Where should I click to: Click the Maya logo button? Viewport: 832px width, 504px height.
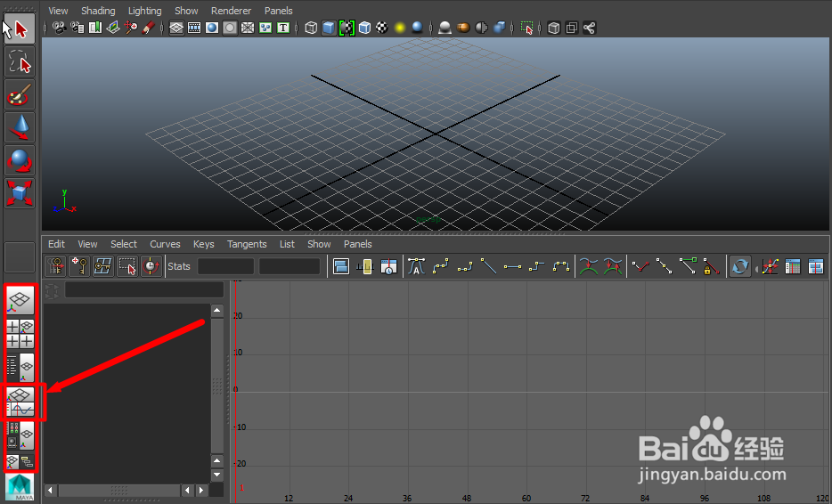tap(20, 487)
